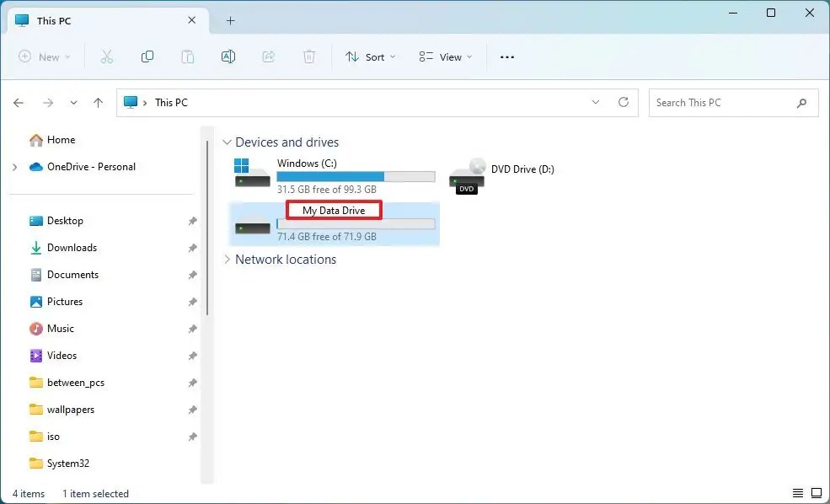Click the Delete trash icon
This screenshot has width=830, height=504.
point(309,56)
